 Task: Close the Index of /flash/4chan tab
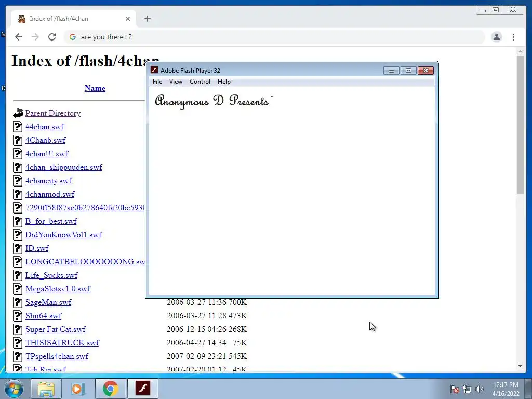(128, 19)
